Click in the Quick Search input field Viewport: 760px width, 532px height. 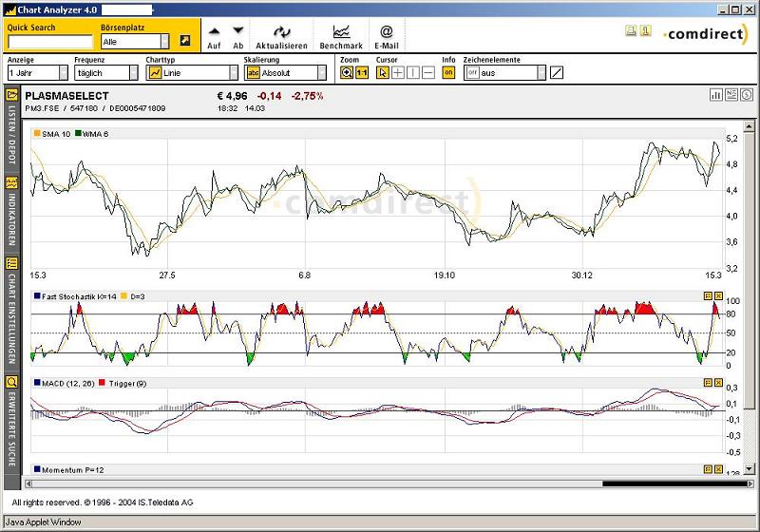tap(49, 42)
